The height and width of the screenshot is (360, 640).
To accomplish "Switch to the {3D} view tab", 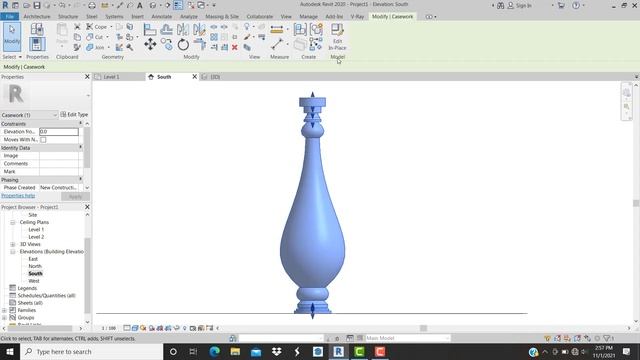I will (x=215, y=77).
